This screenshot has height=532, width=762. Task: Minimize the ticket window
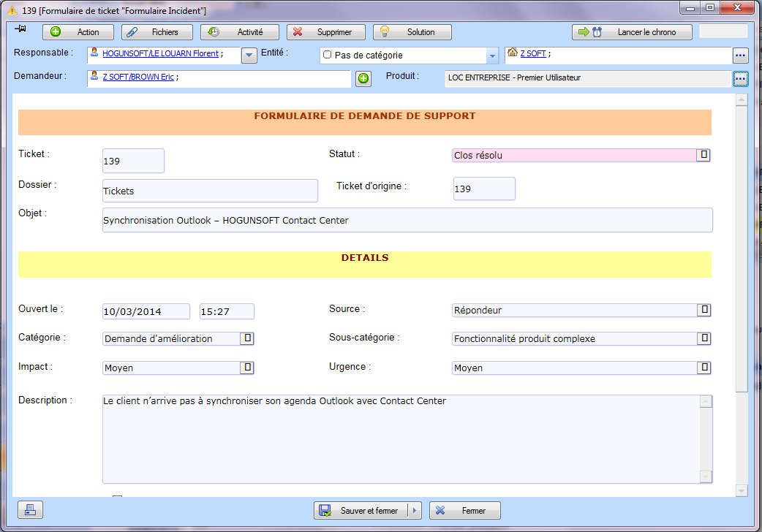[x=690, y=7]
